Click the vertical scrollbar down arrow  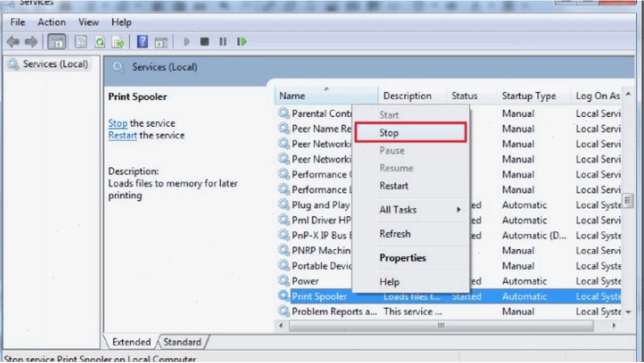click(x=628, y=312)
